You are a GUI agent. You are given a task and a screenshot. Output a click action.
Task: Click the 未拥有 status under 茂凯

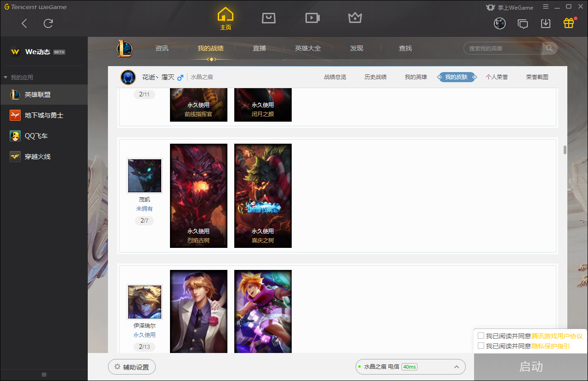point(144,209)
